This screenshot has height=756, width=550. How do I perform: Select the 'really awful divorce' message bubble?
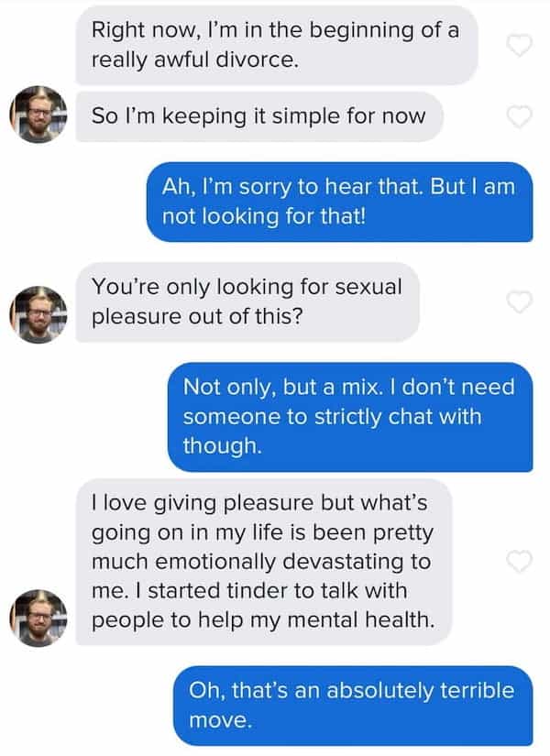pyautogui.click(x=277, y=45)
